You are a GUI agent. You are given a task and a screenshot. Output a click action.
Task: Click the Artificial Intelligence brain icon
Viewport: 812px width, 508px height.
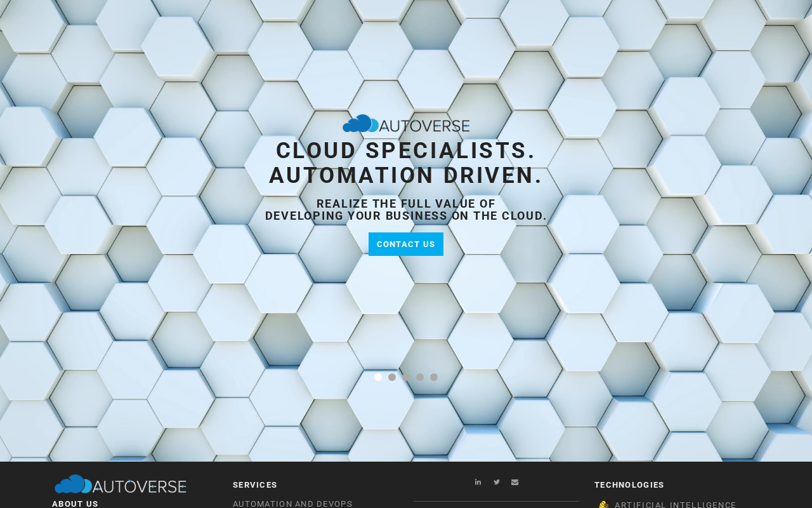(x=604, y=505)
